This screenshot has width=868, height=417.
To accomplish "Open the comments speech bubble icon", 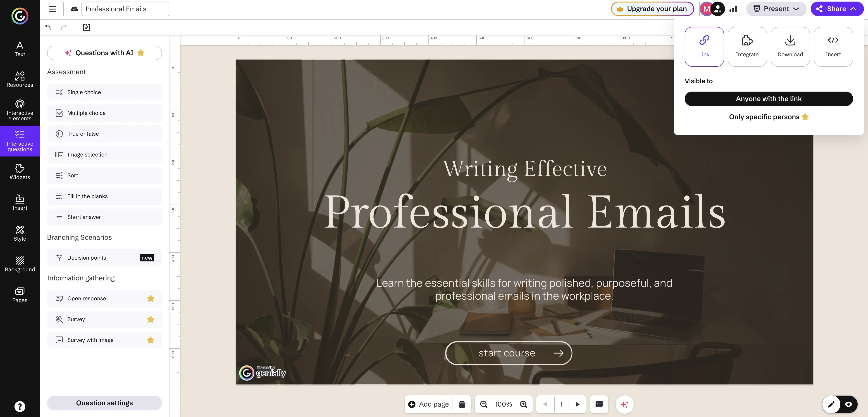I will point(599,404).
